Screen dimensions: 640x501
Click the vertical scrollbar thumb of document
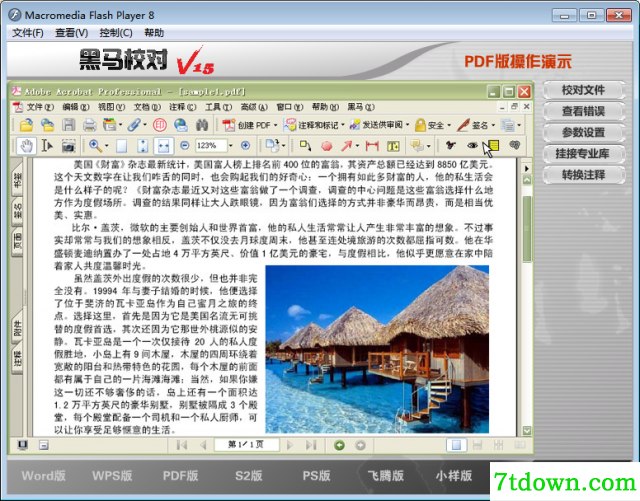(527, 229)
